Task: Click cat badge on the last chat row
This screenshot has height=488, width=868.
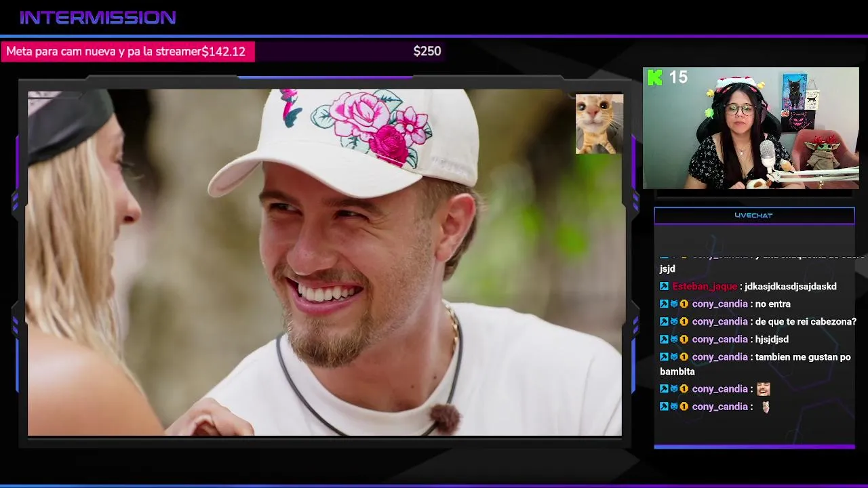Action: click(674, 407)
